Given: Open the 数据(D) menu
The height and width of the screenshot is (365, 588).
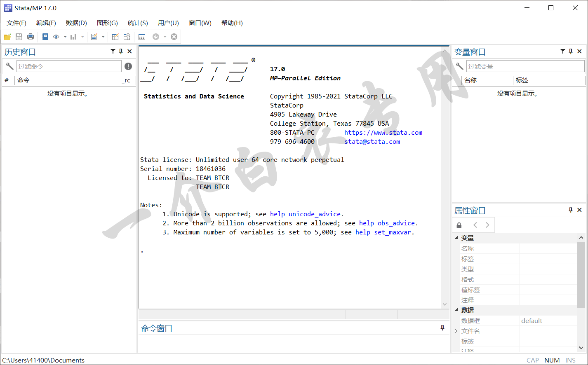Looking at the screenshot, I should [x=76, y=23].
